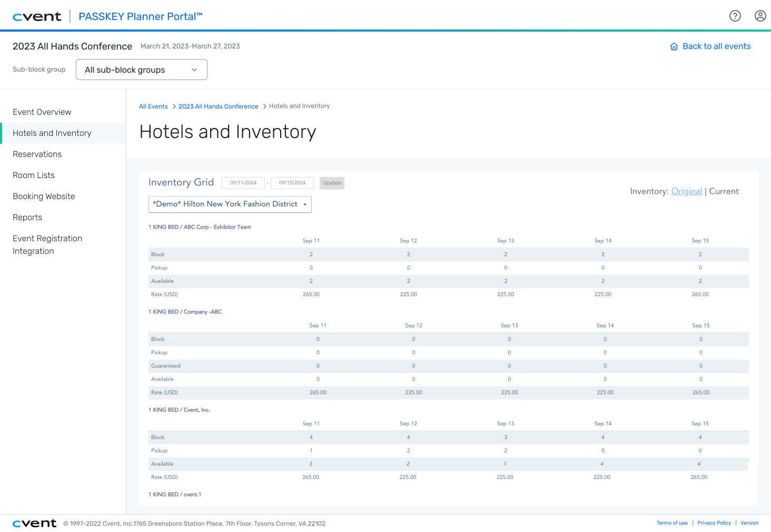Click the help question mark icon
The width and height of the screenshot is (771, 532).
[735, 16]
